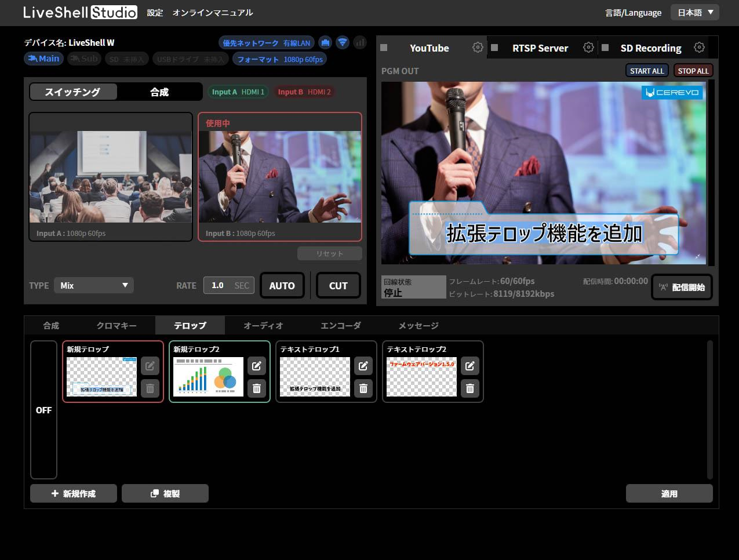Expand PGM OUT preview to fullscreen
739x560 pixels.
click(698, 256)
